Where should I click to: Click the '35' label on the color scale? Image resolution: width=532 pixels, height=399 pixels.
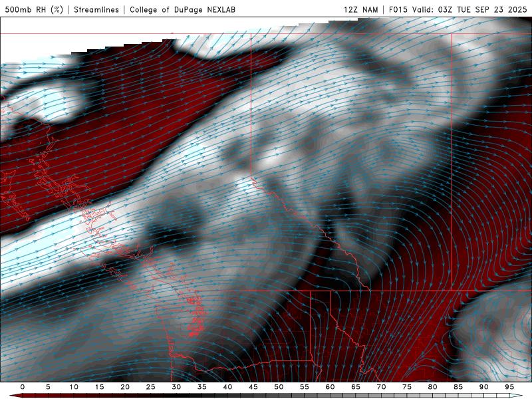click(x=202, y=387)
